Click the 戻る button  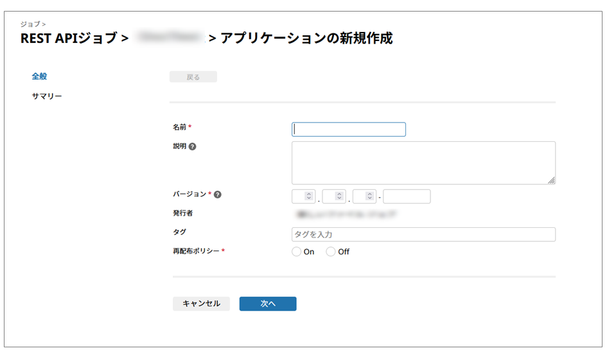tap(193, 77)
